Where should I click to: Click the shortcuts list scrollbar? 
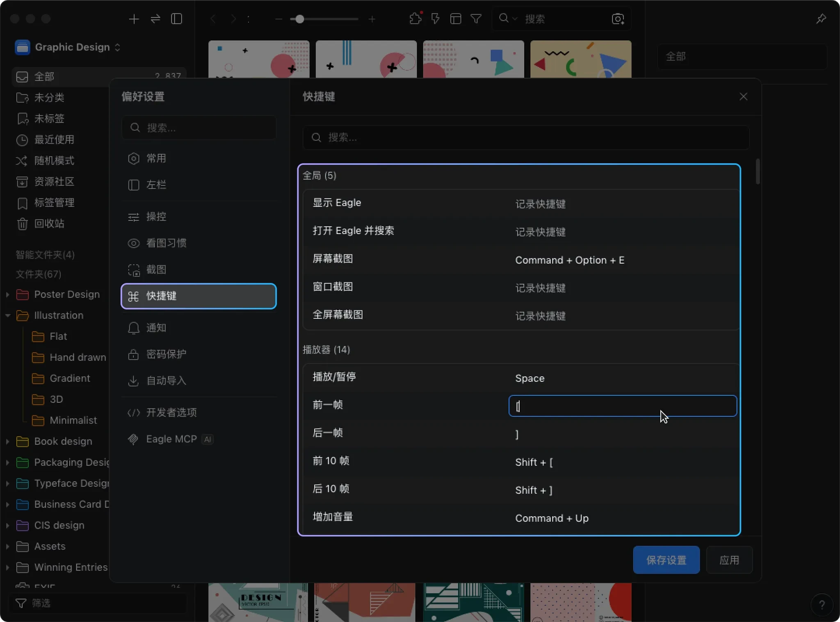757,172
